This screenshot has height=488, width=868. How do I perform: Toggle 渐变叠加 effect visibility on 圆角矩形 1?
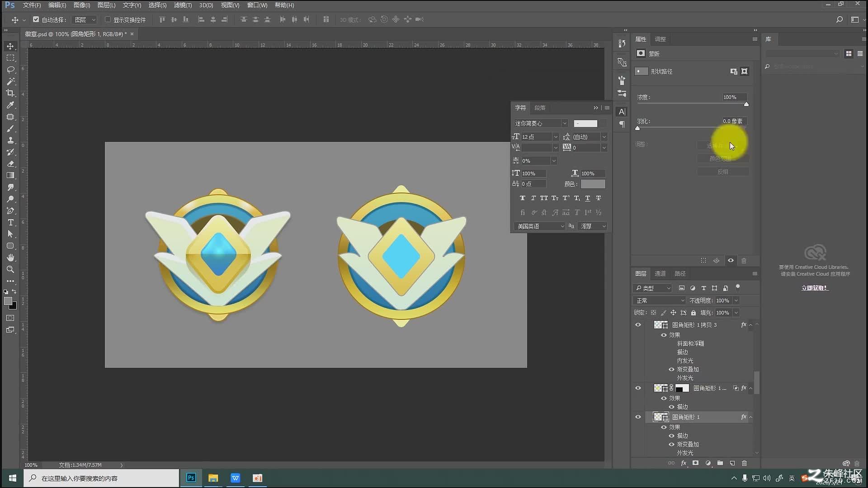click(x=671, y=444)
